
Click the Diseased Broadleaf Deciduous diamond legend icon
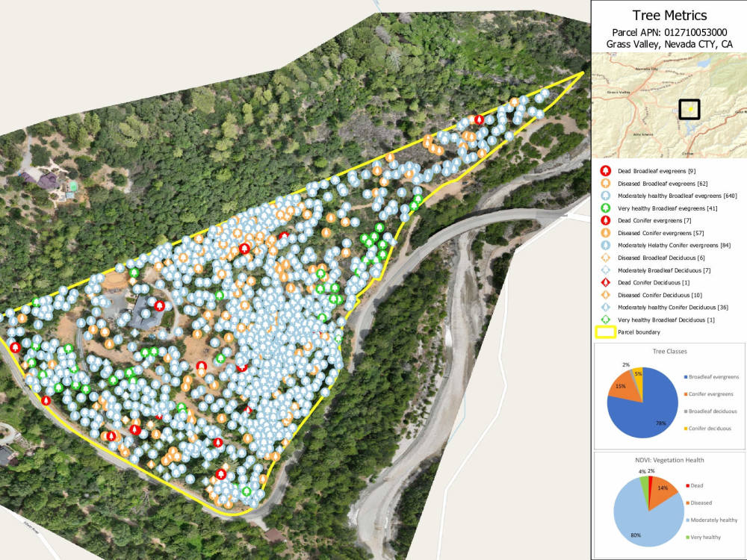pos(606,258)
